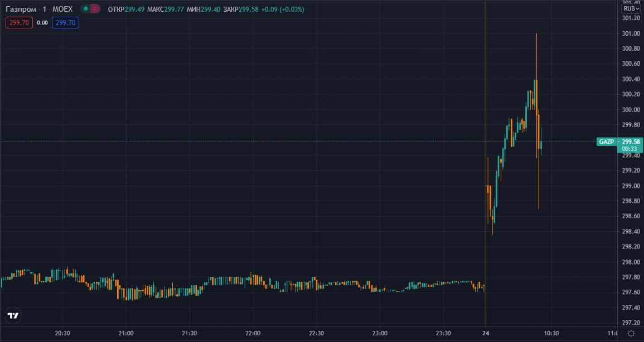Click the 297.40 price axis label

631,307
